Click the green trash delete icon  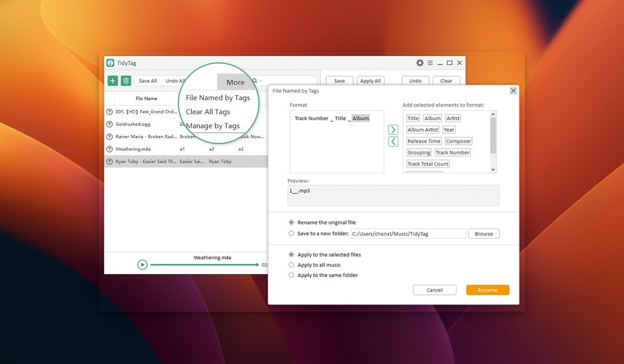[126, 81]
